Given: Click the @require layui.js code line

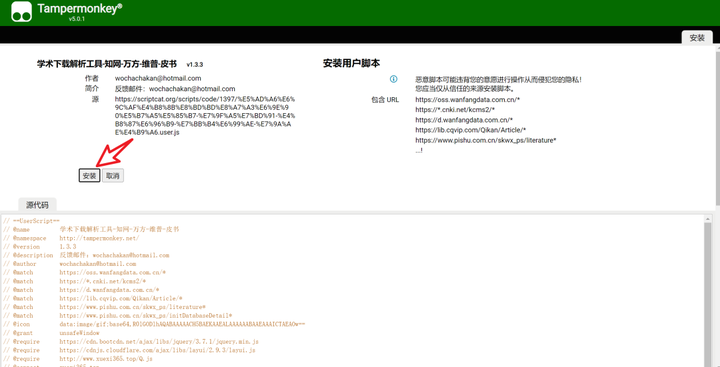Looking at the screenshot, I should [x=129, y=350].
